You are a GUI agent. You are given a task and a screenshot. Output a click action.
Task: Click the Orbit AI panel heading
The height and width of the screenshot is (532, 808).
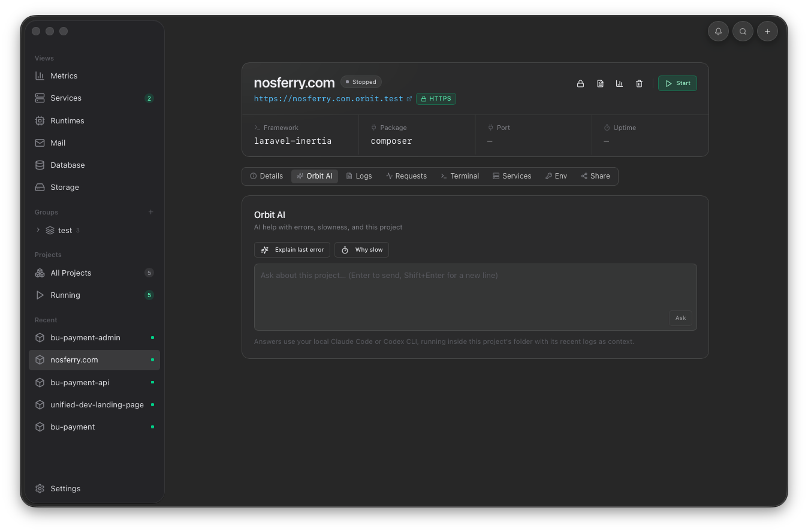[270, 215]
